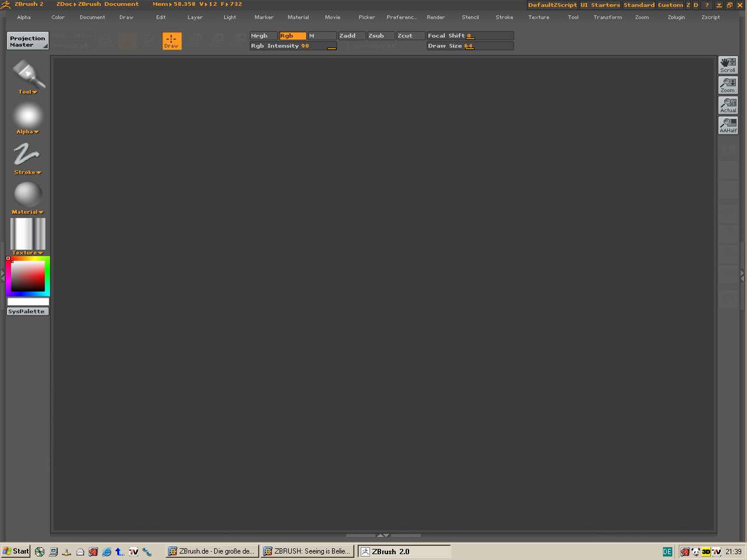This screenshot has width=747, height=560.
Task: Click the Scroll hand icon
Action: click(x=728, y=64)
